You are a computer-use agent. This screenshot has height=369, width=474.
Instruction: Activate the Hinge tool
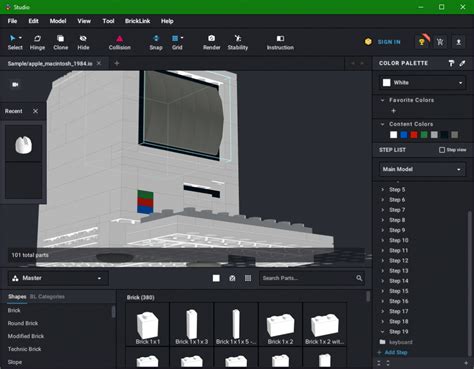click(x=37, y=42)
